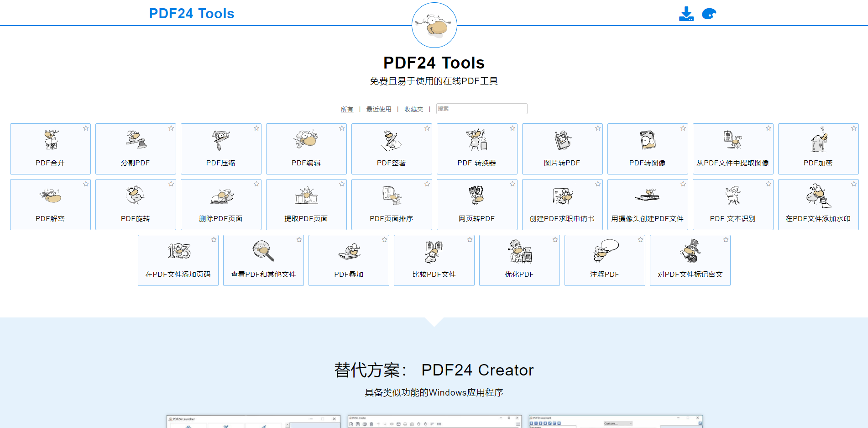The width and height of the screenshot is (868, 428).
Task: Select the 分割PDF tool
Action: click(136, 148)
